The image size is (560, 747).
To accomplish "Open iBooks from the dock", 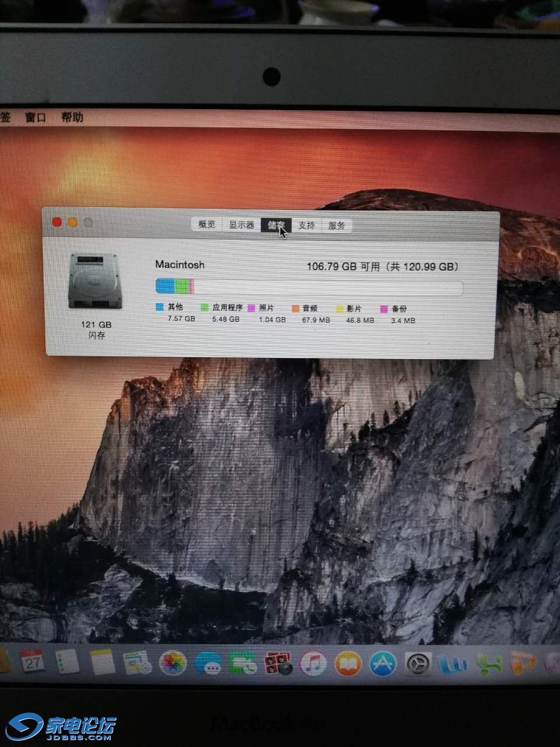I will (x=348, y=664).
